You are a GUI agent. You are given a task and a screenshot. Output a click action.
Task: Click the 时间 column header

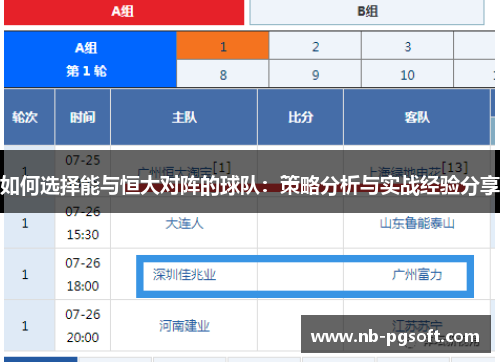[x=83, y=117]
